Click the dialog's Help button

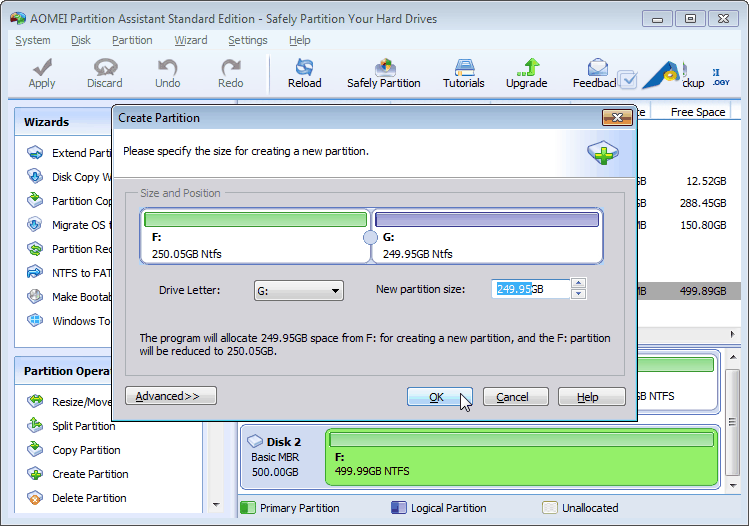(x=591, y=397)
